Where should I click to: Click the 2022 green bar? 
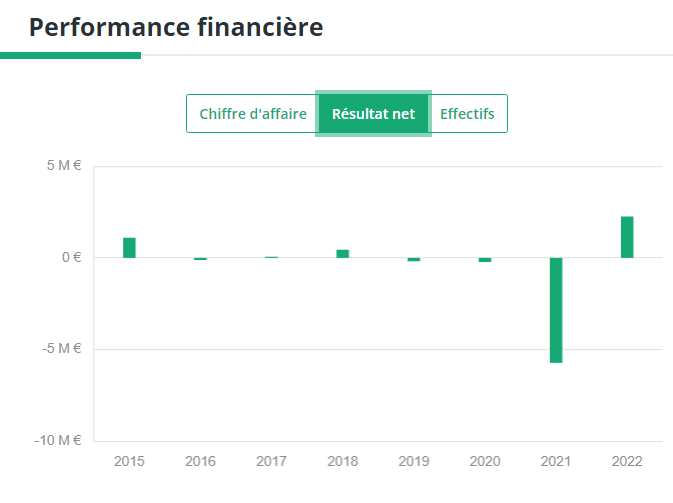coord(627,237)
